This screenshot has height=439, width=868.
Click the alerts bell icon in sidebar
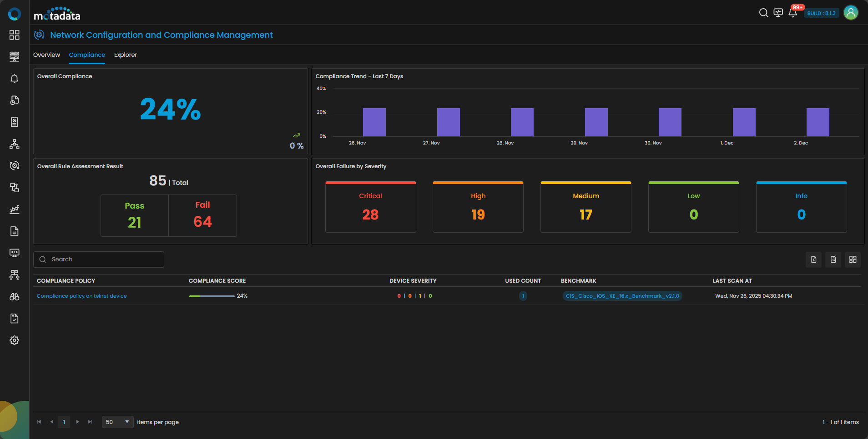(15, 79)
